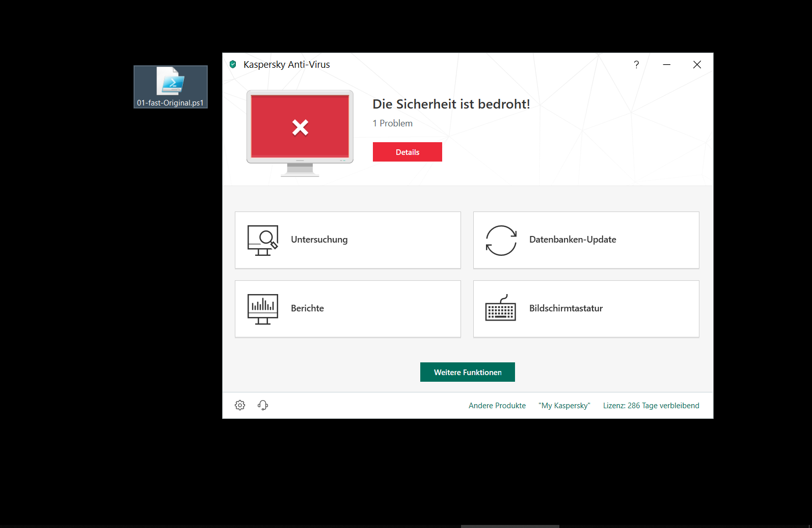This screenshot has width=812, height=528.
Task: Open the settings gear icon
Action: [x=240, y=405]
